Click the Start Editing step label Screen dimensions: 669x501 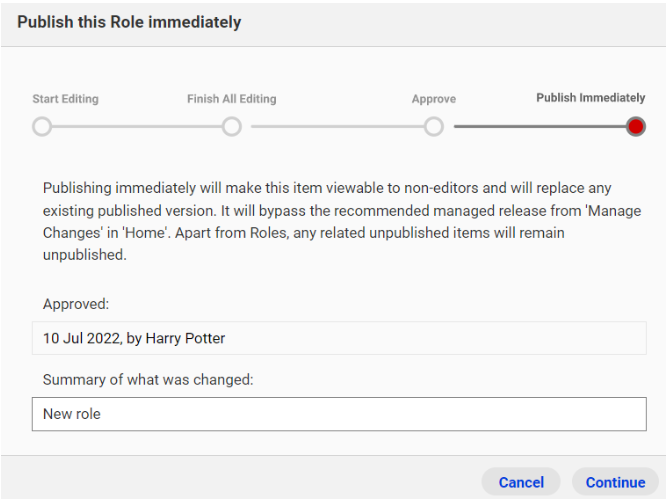click(x=65, y=99)
